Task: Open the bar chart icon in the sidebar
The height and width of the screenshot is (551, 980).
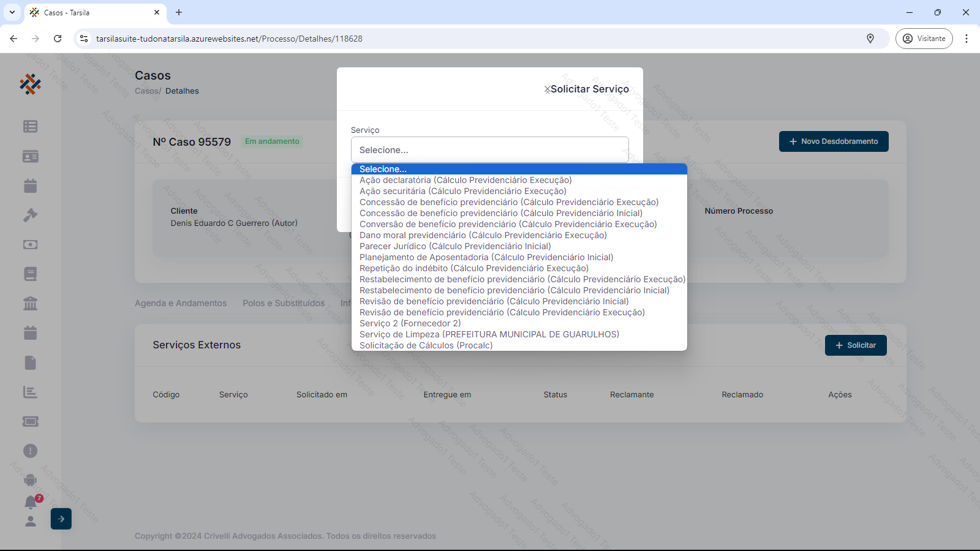Action: (x=30, y=392)
